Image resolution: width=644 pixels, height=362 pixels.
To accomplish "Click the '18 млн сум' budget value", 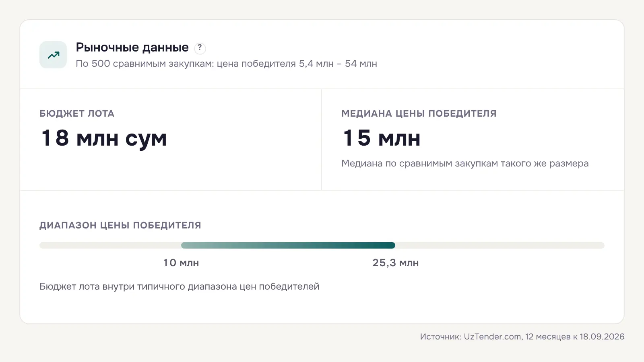I will (104, 138).
